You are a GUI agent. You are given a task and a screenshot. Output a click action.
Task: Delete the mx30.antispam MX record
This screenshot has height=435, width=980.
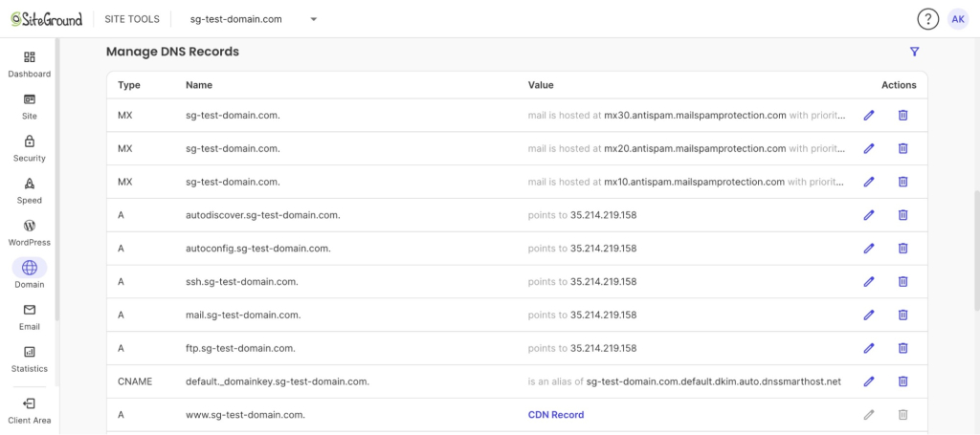903,115
